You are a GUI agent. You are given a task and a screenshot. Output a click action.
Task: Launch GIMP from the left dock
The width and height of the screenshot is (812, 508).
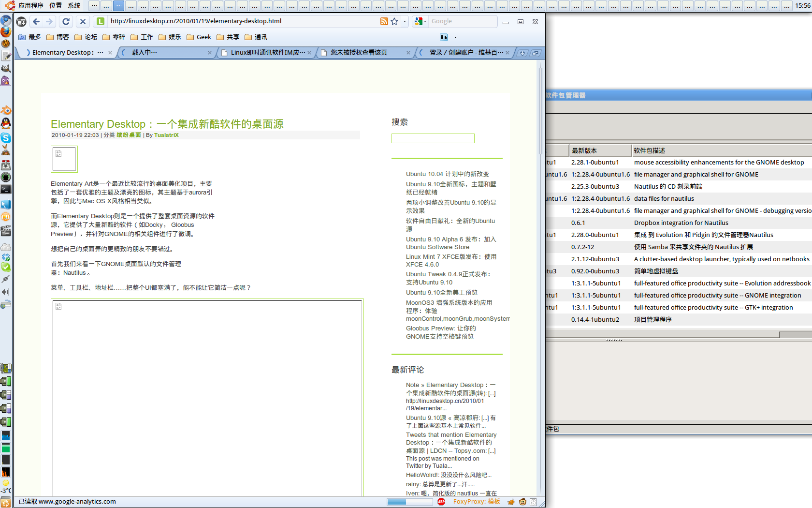click(x=6, y=69)
